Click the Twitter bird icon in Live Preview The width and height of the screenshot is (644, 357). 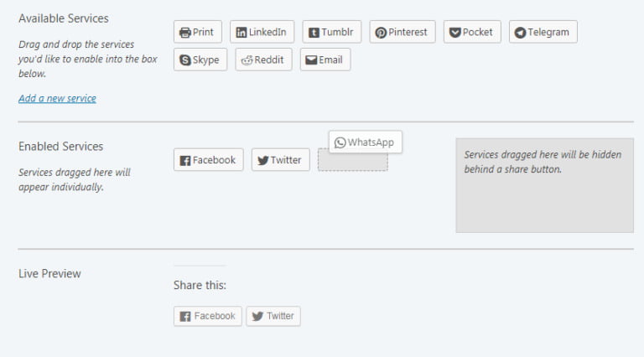(x=257, y=317)
